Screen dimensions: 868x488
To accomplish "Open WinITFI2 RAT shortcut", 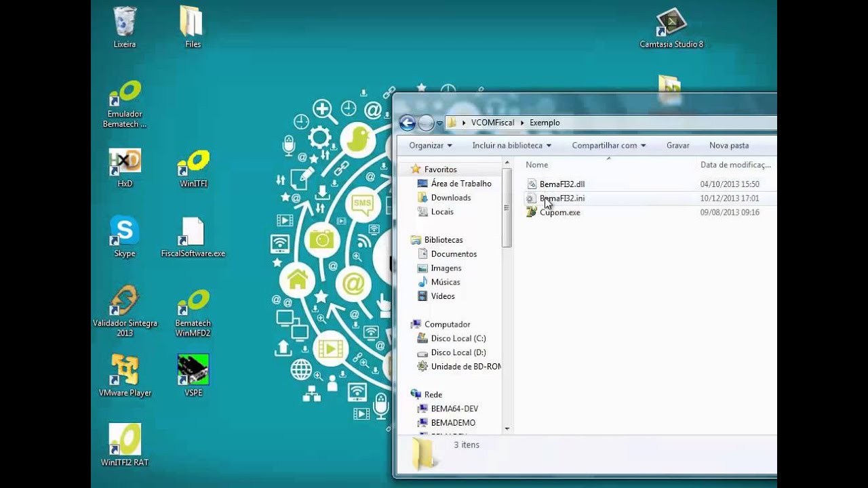I will pos(125,445).
